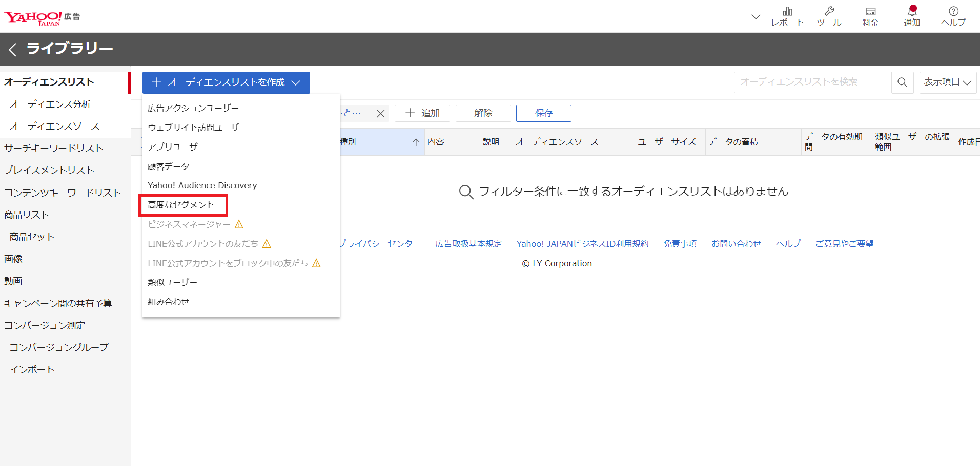Click the search magnifier button
The height and width of the screenshot is (466, 980).
[903, 82]
